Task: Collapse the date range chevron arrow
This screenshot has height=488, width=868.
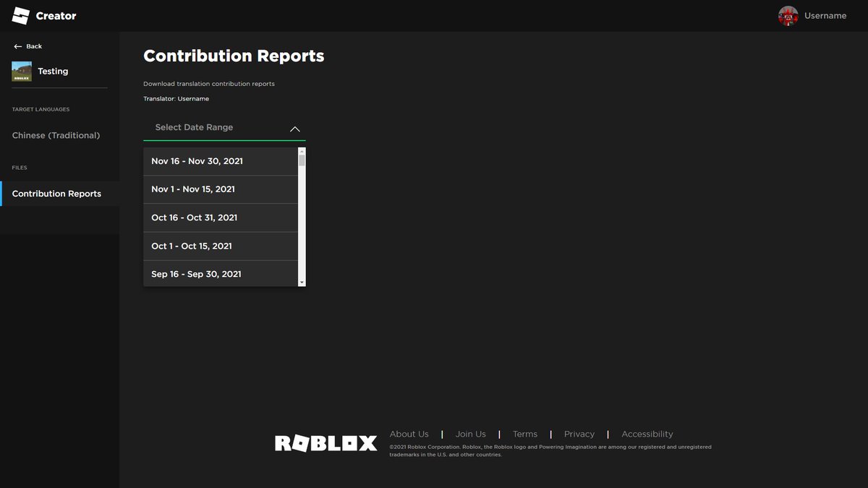Action: click(294, 129)
